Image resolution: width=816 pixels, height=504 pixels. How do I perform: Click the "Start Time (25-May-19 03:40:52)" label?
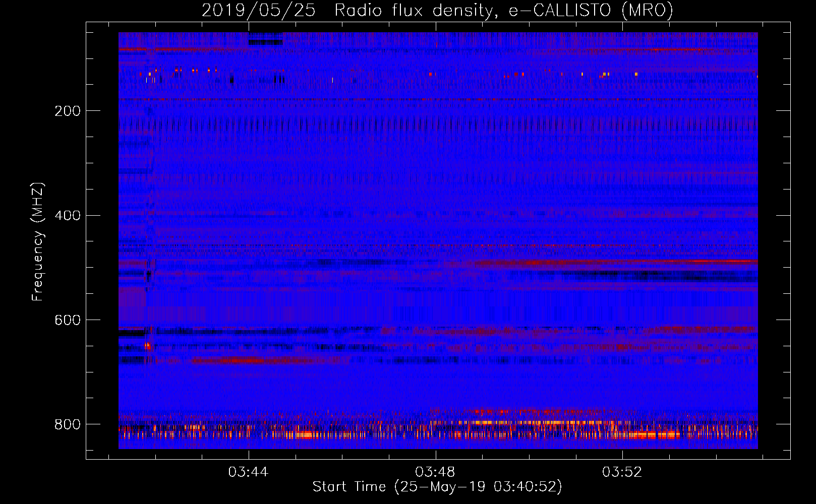(x=437, y=487)
